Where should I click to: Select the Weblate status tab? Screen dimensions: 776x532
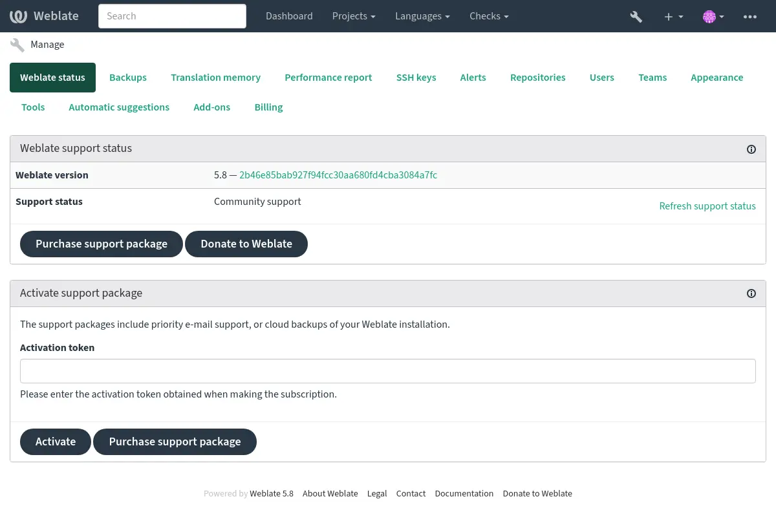coord(52,78)
